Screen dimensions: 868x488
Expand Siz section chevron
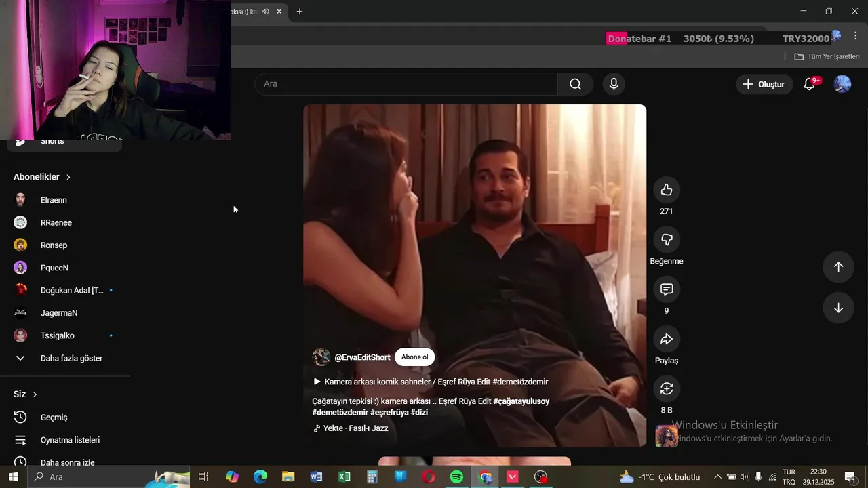point(35,394)
